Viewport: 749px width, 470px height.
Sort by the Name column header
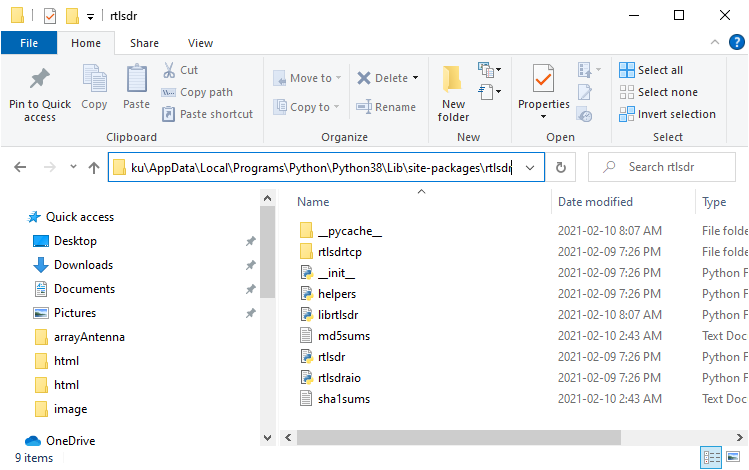tap(313, 202)
